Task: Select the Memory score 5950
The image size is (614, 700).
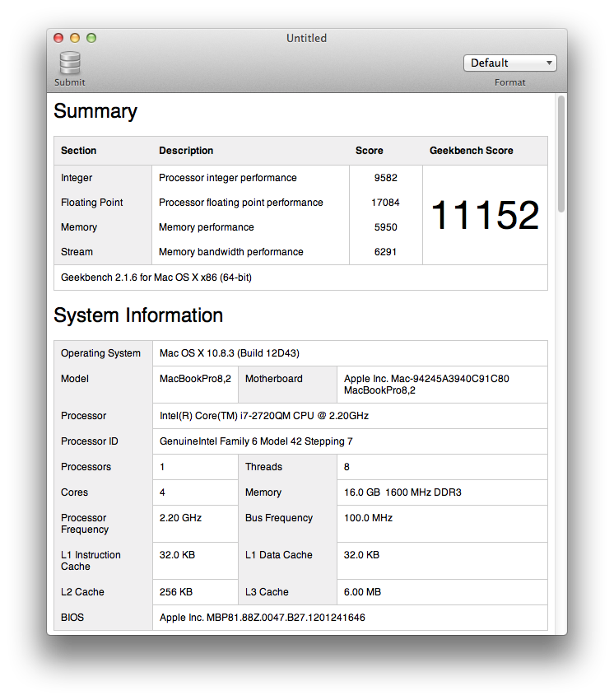Action: (385, 227)
